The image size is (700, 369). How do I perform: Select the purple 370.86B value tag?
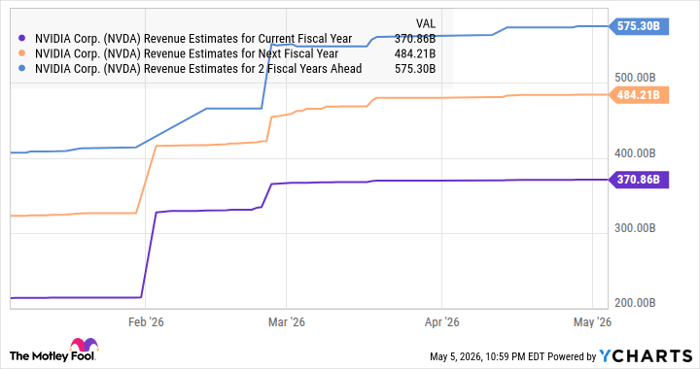[639, 180]
